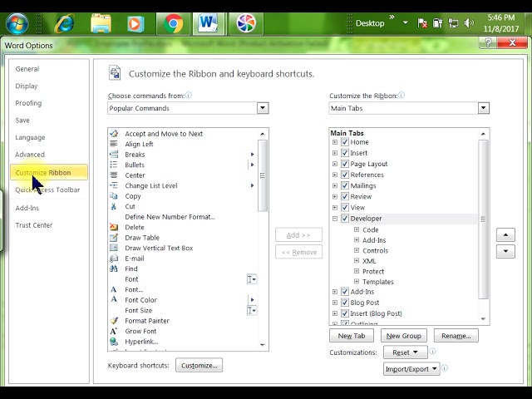Expand the Home tab tree node
This screenshot has width=532, height=399.
click(x=335, y=142)
